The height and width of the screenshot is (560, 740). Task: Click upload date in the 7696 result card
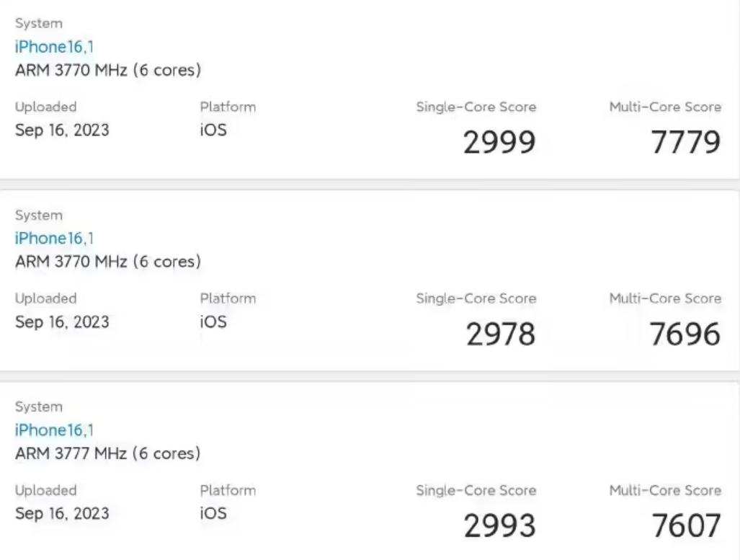(62, 321)
